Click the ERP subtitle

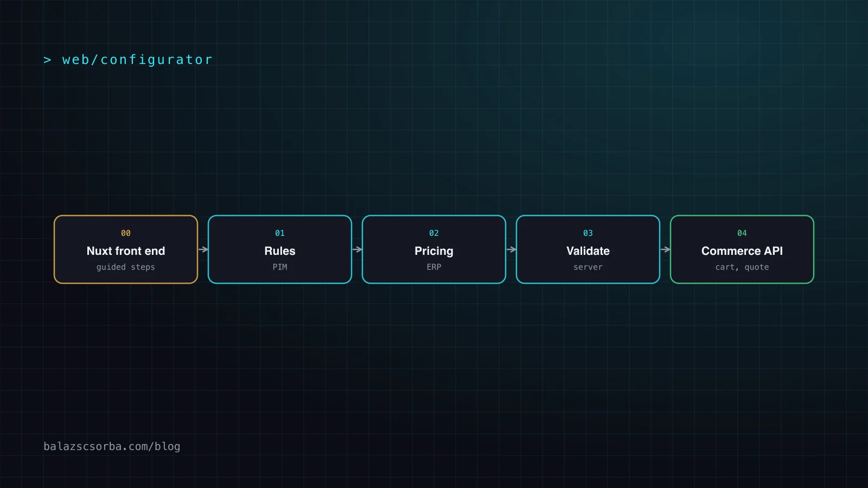(x=434, y=267)
